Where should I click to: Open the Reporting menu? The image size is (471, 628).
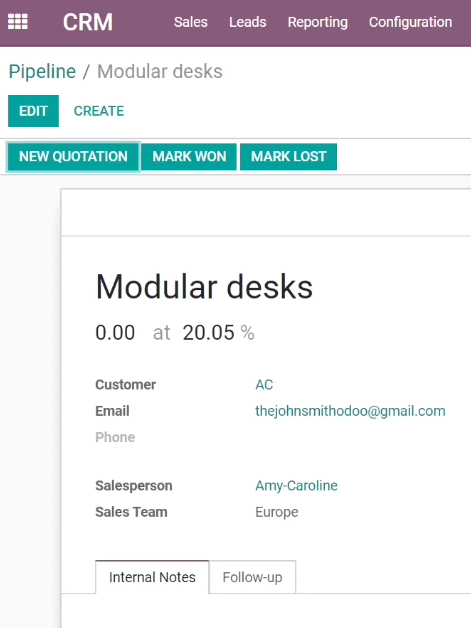pyautogui.click(x=318, y=22)
